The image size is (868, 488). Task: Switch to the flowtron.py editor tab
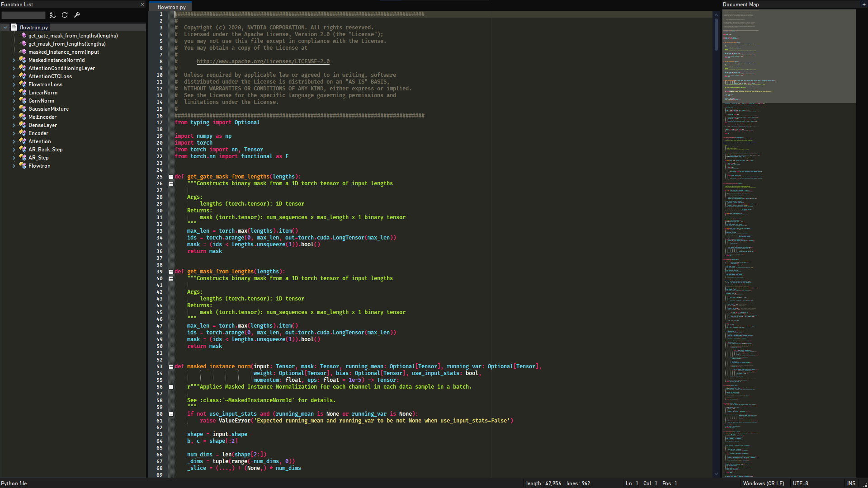click(x=171, y=7)
